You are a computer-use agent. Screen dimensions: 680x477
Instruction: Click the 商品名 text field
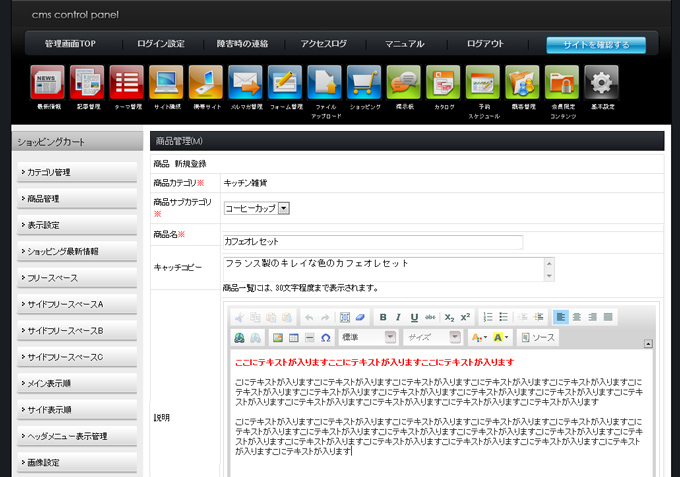tap(372, 241)
